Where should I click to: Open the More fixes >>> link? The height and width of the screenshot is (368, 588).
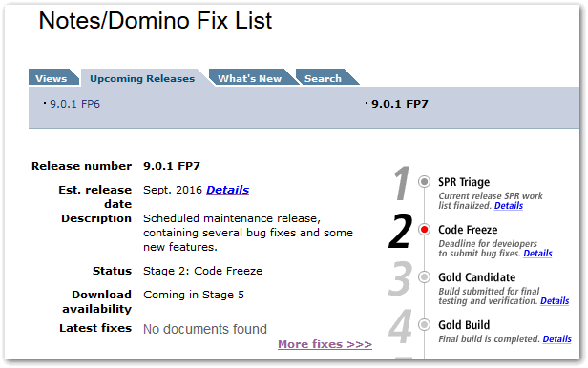325,344
